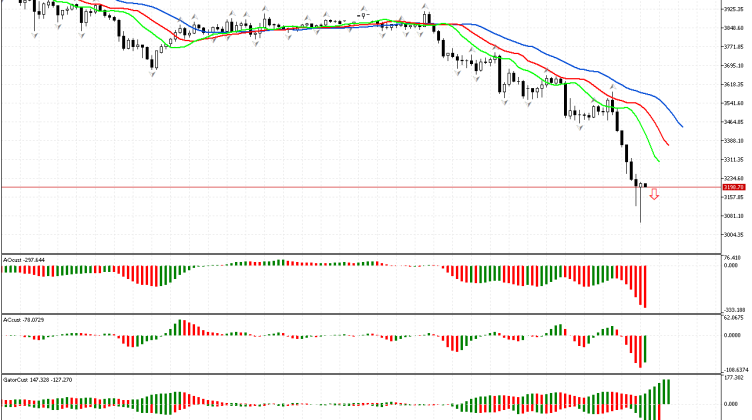The height and width of the screenshot is (420, 752).
Task: Click the last green ACcust histogram bar
Action: tap(646, 349)
